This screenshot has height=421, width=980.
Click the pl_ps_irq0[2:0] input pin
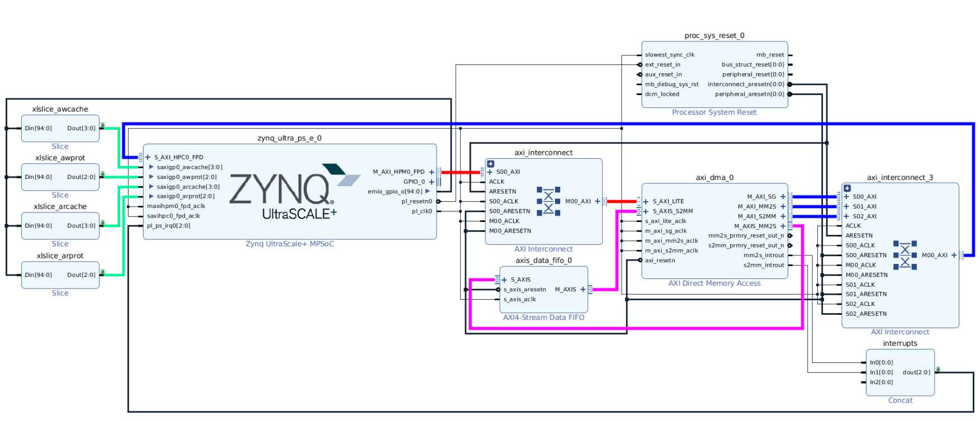click(141, 226)
